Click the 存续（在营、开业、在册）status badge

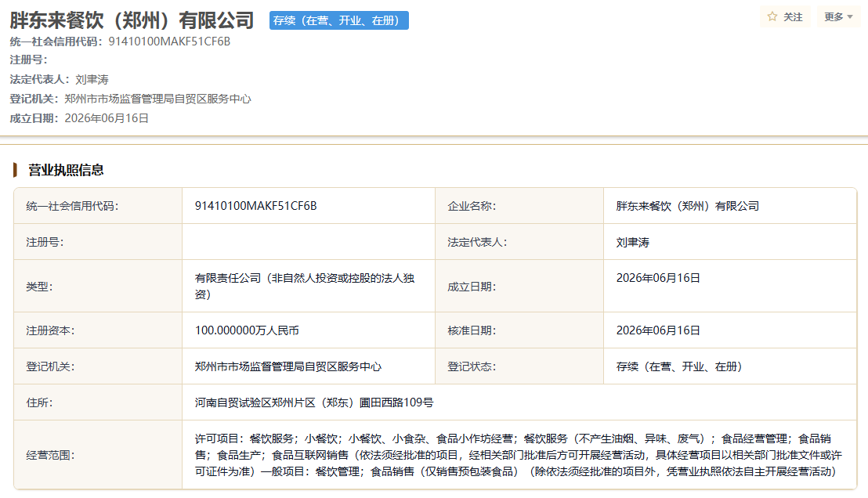point(338,20)
